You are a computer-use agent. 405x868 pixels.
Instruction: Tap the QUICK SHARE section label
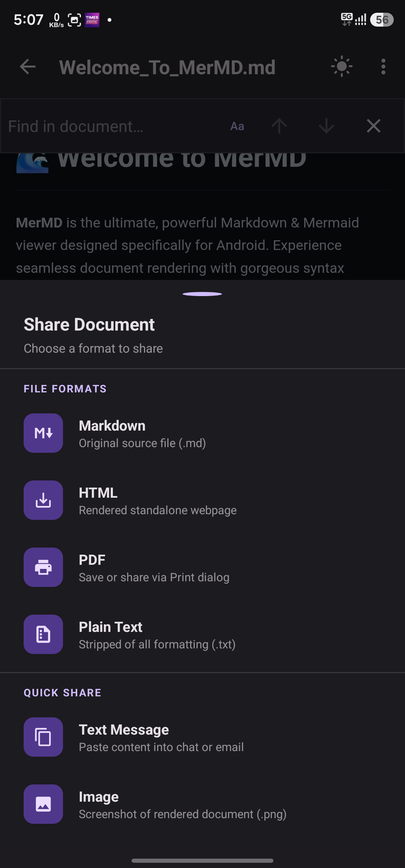coord(63,693)
